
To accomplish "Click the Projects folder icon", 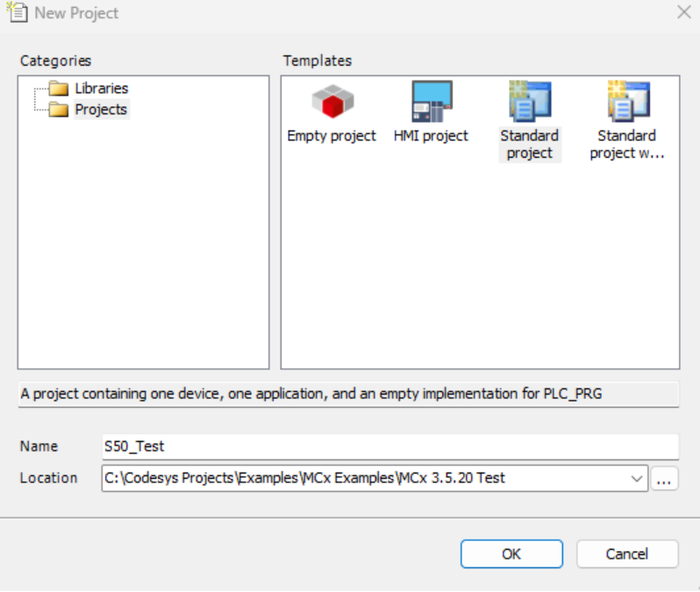I will [x=59, y=110].
